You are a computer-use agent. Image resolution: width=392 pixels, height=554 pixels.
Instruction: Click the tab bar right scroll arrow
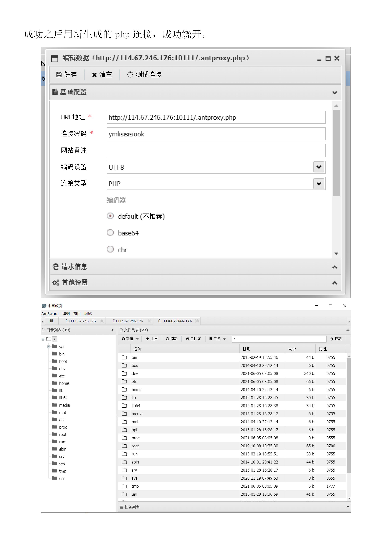[349, 322]
